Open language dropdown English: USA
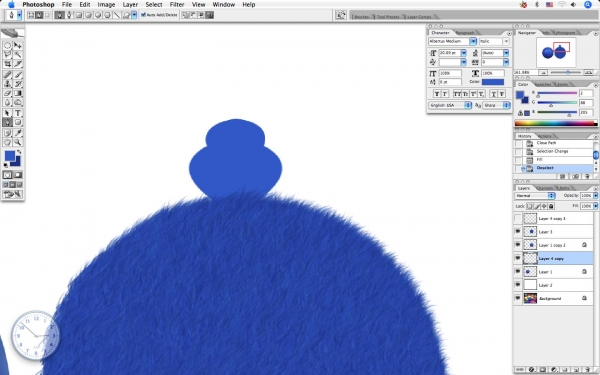 pyautogui.click(x=450, y=105)
